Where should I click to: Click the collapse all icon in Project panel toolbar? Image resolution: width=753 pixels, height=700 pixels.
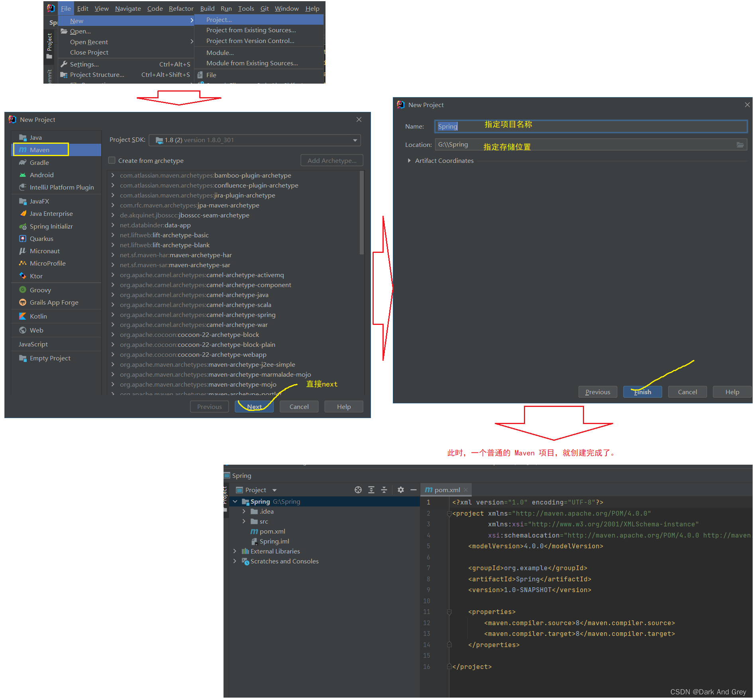point(384,490)
